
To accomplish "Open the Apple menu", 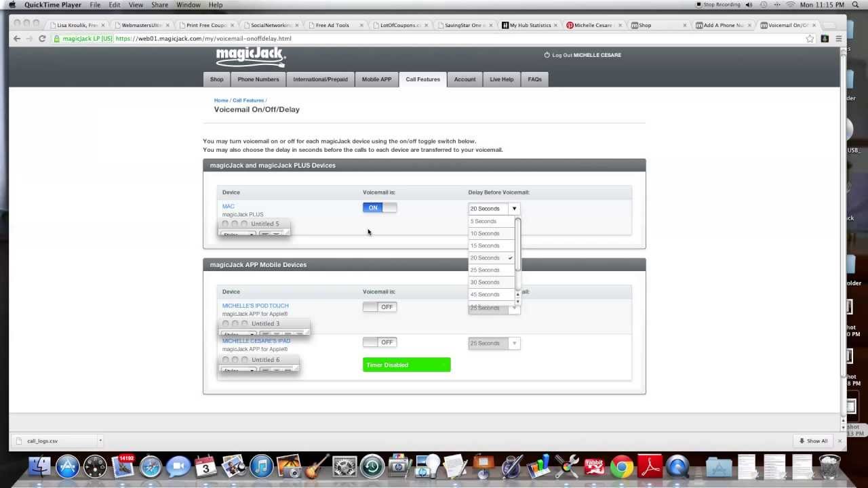I will click(x=12, y=5).
